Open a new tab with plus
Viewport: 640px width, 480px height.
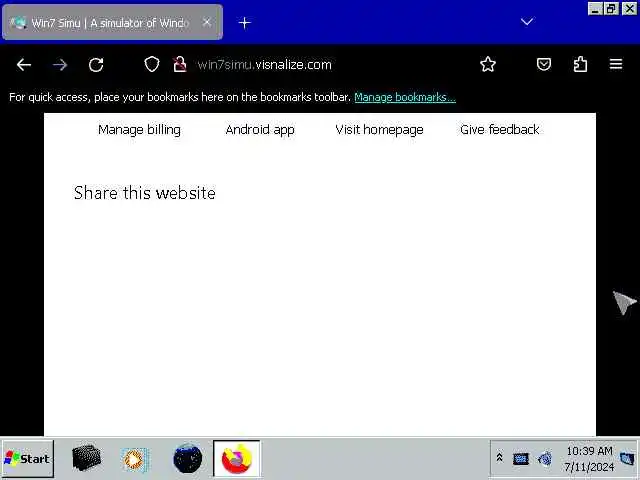tap(244, 23)
